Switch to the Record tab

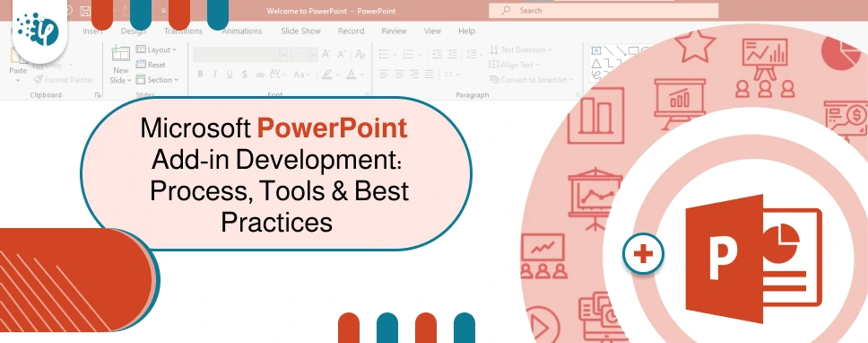click(351, 31)
